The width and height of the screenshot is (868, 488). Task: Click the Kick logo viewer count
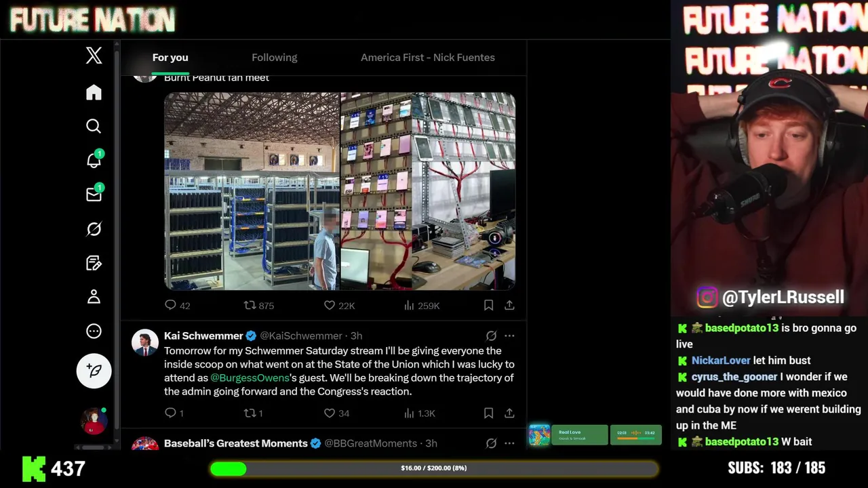point(54,468)
